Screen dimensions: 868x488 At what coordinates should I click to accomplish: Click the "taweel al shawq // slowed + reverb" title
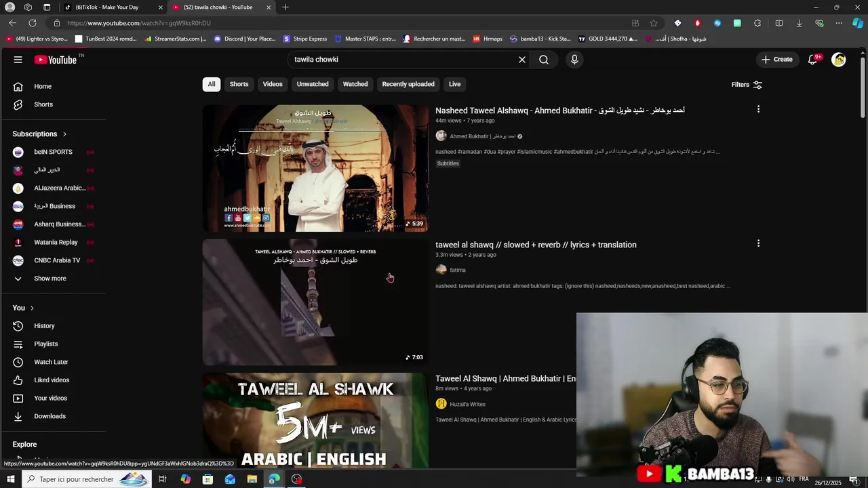(x=536, y=245)
